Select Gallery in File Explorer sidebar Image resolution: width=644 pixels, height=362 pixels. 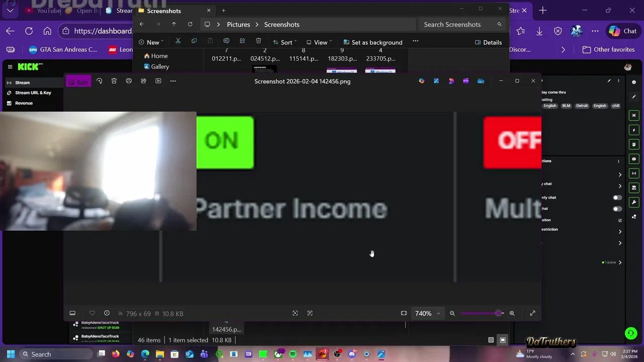click(156, 66)
